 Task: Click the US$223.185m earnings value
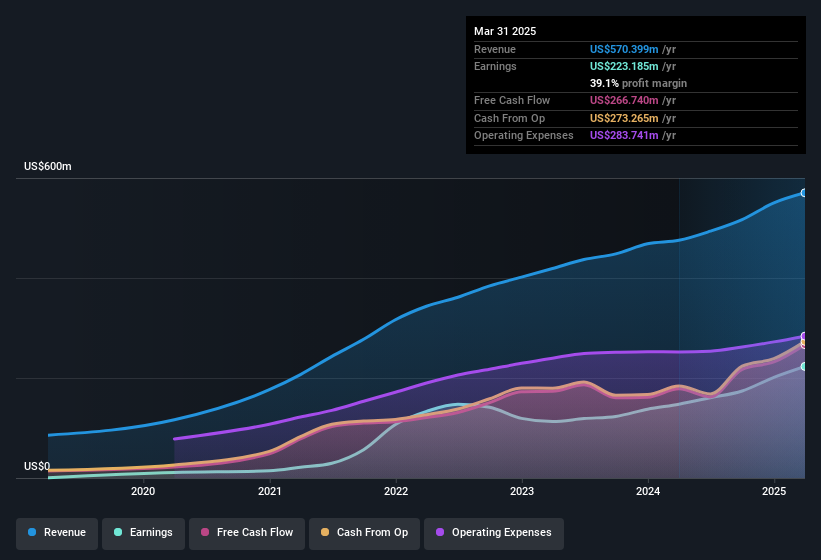click(x=624, y=66)
